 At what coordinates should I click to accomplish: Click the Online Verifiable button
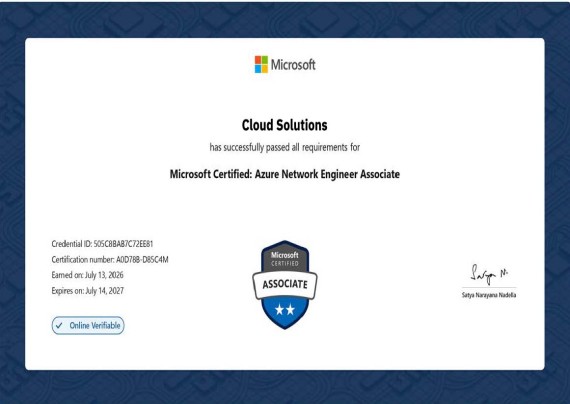coord(88,325)
